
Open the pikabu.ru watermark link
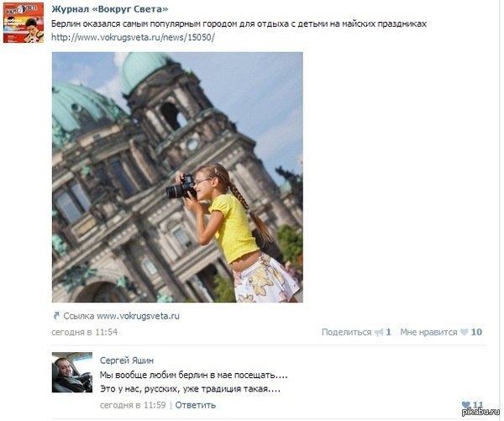480,413
